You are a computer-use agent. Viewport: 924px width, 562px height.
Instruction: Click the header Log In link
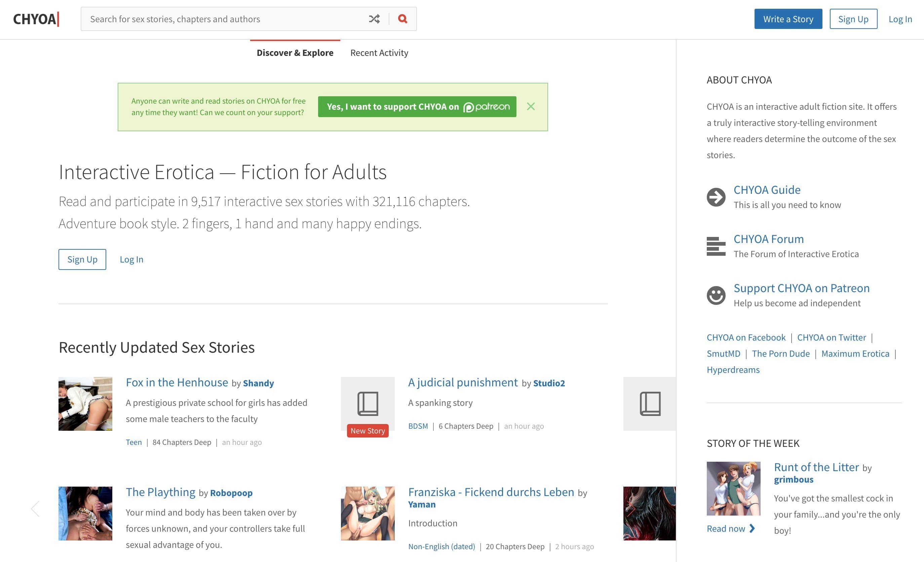[900, 19]
